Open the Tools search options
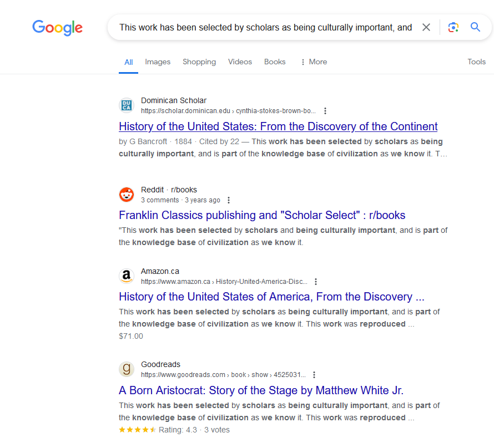Image resolution: width=494 pixels, height=448 pixels. point(476,62)
